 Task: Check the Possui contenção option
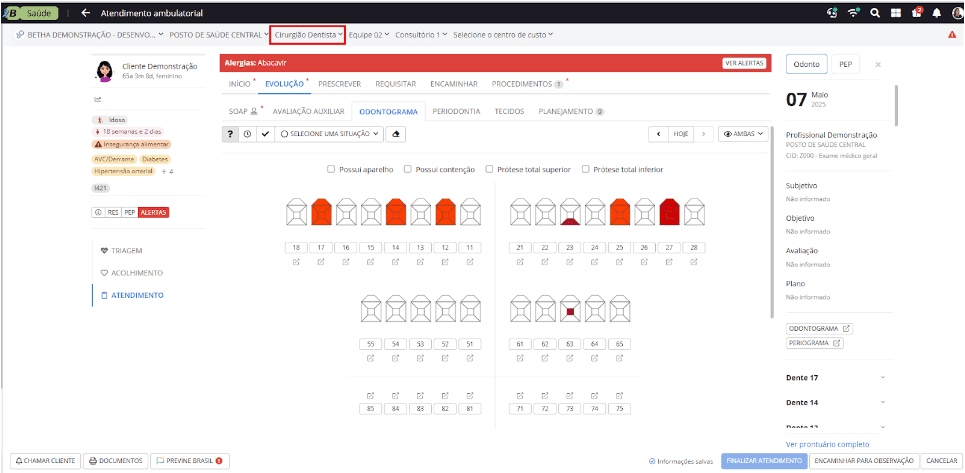tap(408, 169)
